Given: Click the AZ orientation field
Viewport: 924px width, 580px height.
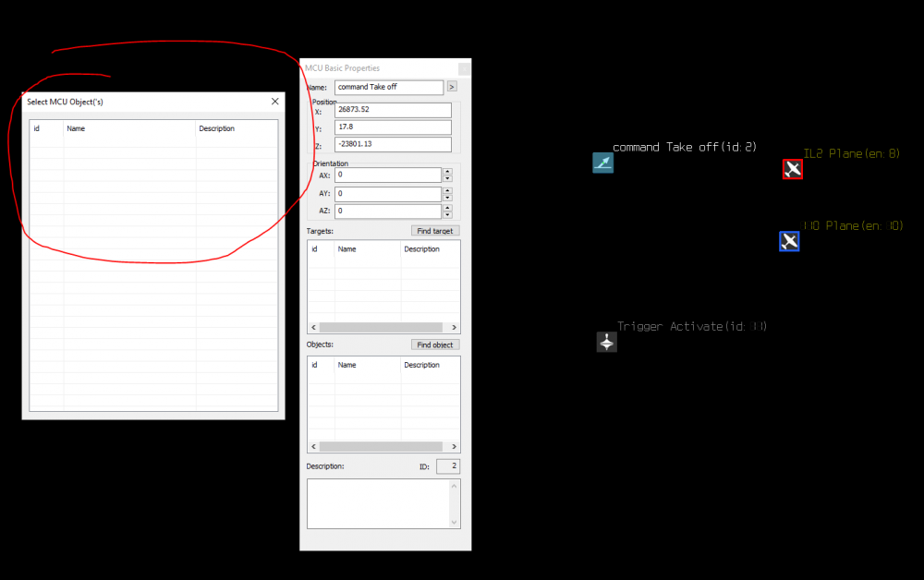Looking at the screenshot, I should coord(388,211).
